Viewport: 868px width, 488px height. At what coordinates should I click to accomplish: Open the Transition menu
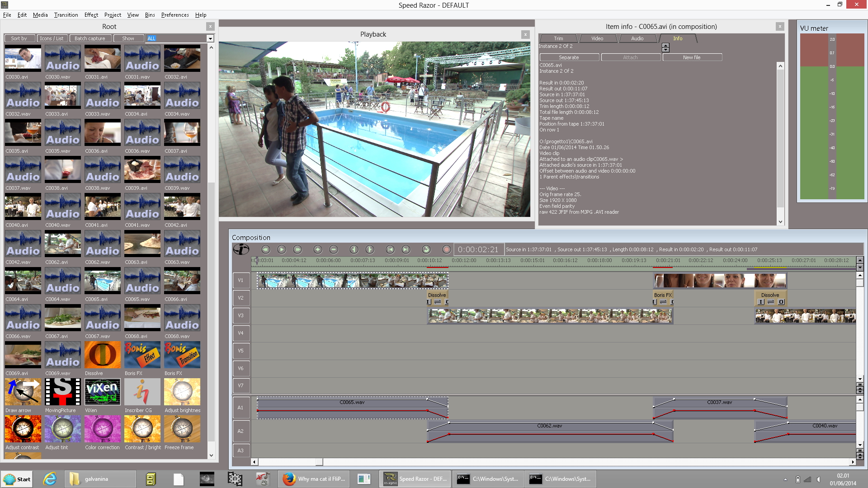click(x=66, y=15)
